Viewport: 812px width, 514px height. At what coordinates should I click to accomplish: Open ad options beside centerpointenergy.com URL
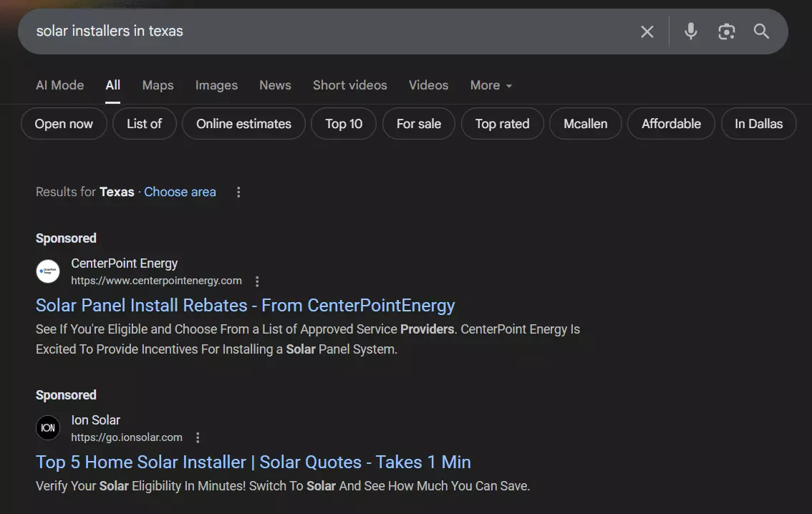(257, 281)
